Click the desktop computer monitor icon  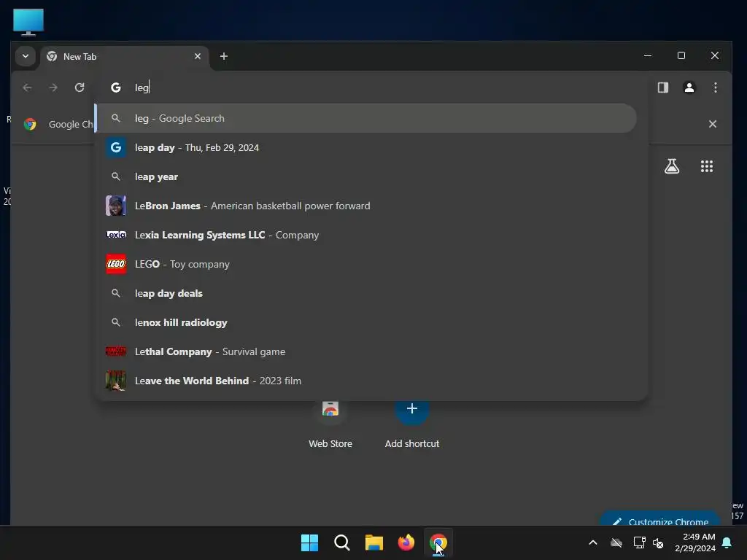pyautogui.click(x=28, y=23)
